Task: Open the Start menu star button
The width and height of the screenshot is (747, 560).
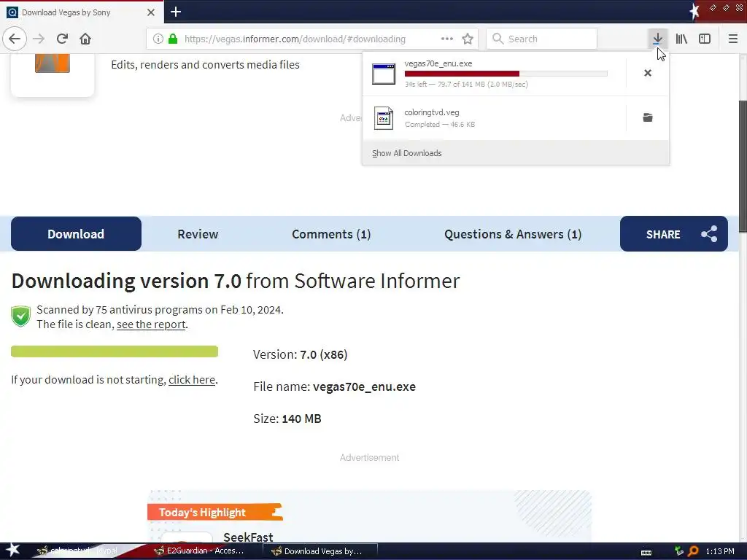Action: click(12, 550)
